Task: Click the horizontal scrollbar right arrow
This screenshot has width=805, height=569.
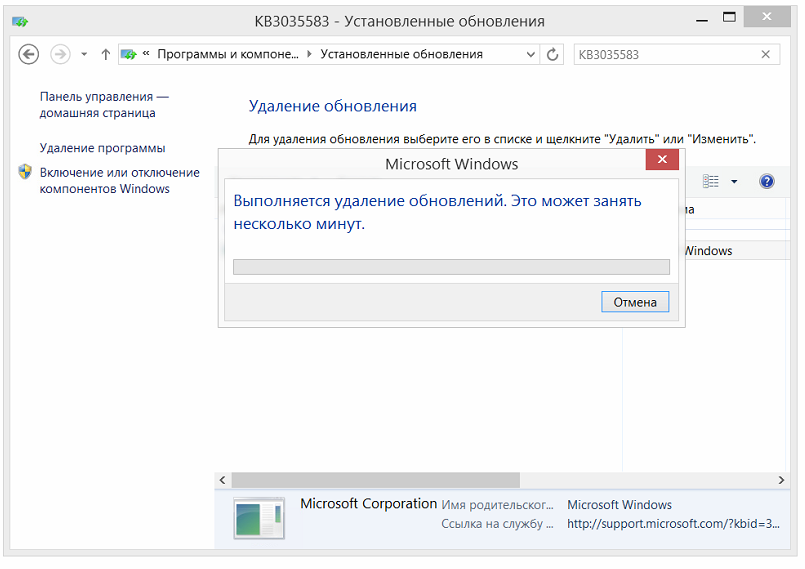Action: pos(784,480)
